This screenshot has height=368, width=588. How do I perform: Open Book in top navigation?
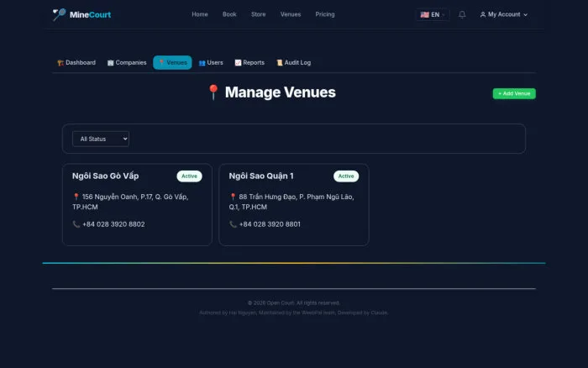(x=229, y=14)
